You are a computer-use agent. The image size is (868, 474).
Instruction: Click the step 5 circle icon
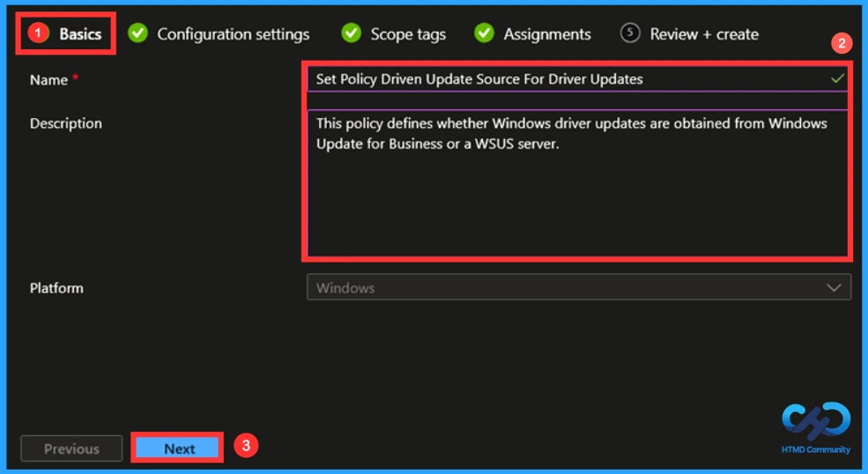[x=630, y=33]
